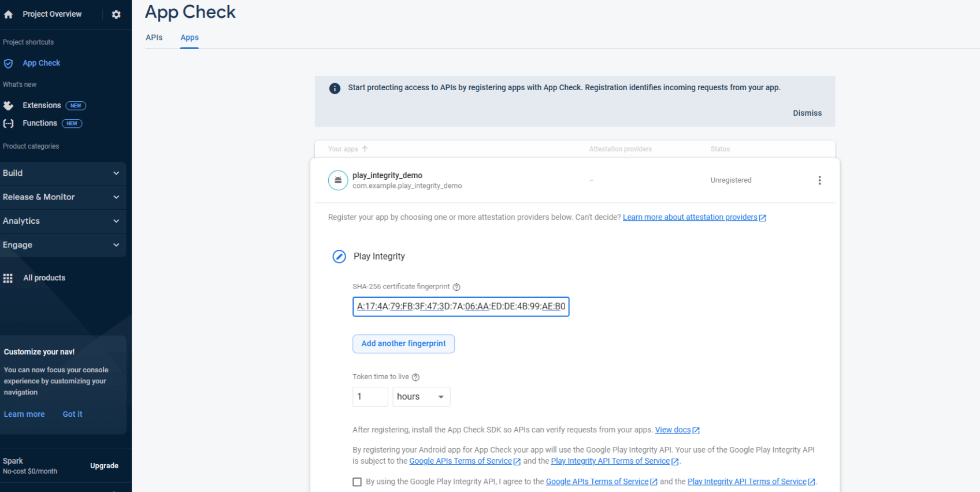Click the App Check shield icon
This screenshot has width=980, height=492.
coord(9,64)
